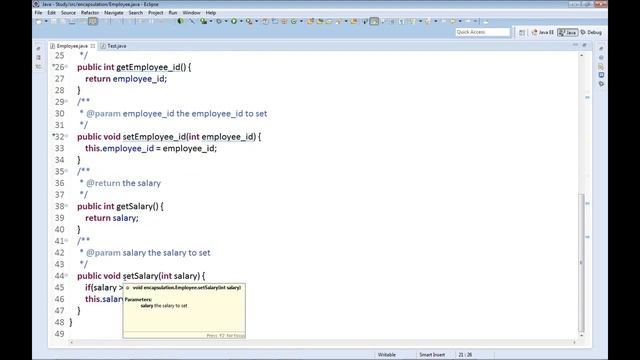Open the File menu
This screenshot has width=640, height=360.
[38, 13]
